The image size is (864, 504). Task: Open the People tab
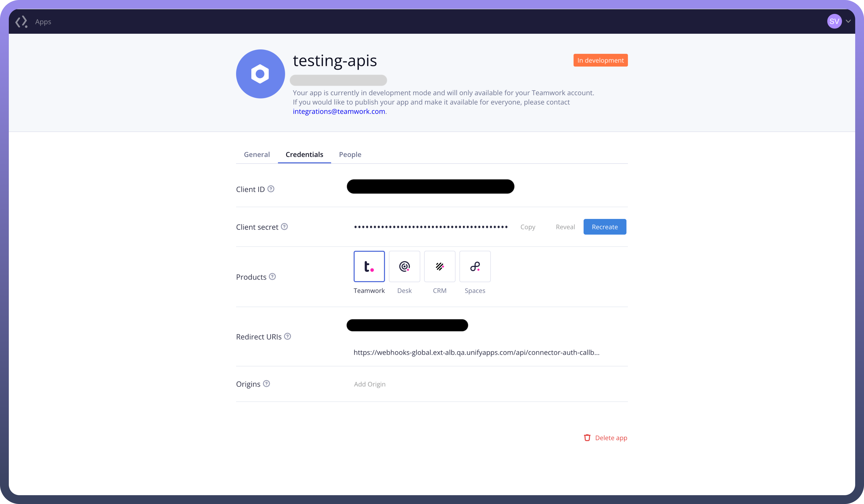(x=350, y=155)
